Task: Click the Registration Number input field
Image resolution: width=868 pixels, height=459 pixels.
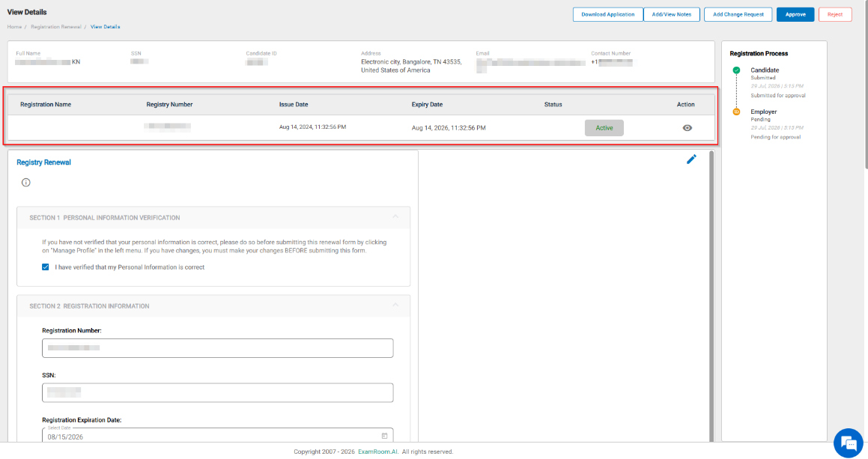Action: pyautogui.click(x=217, y=348)
